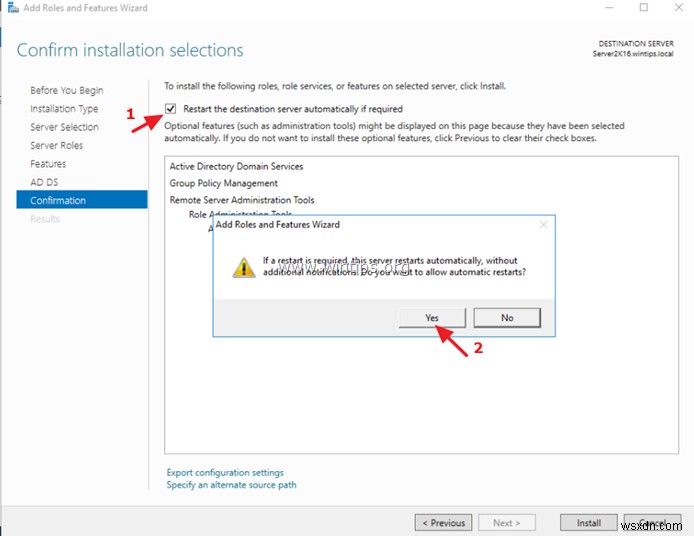Select Remote Server Administration Tools entry
The width and height of the screenshot is (694, 536).
242,200
